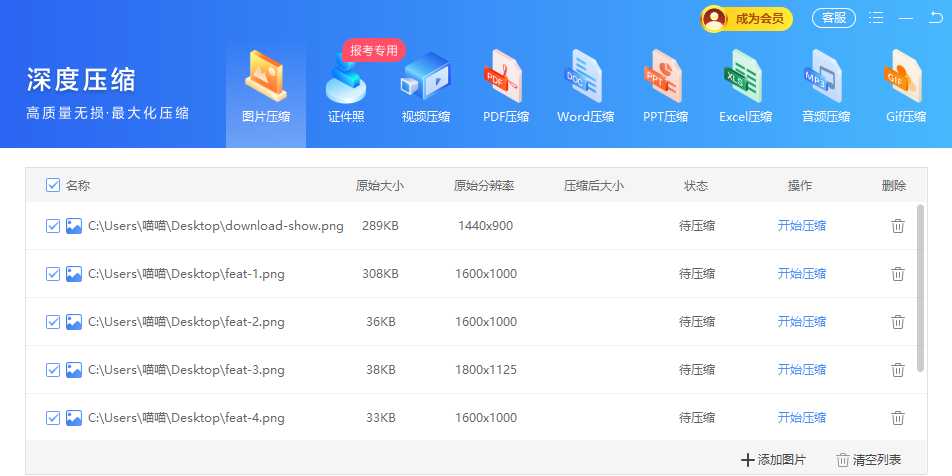Viewport: 952px width, 476px height.
Task: Start compressing feat-2.png via 开始压缩
Action: [x=801, y=322]
